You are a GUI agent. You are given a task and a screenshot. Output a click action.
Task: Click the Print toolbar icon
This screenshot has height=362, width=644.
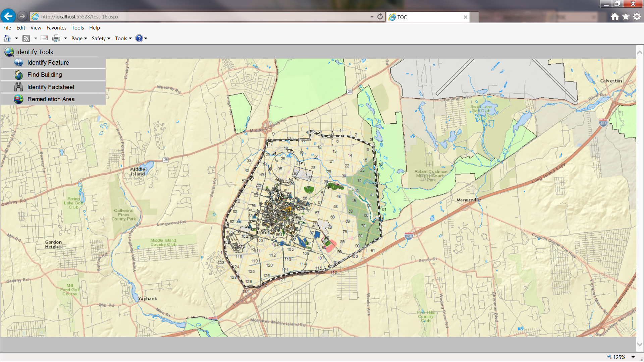(x=56, y=39)
